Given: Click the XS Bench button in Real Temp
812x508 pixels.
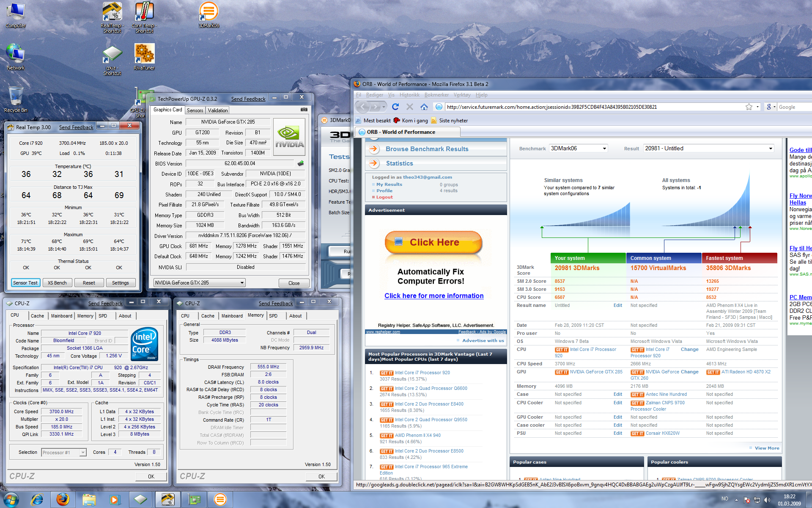Looking at the screenshot, I should pos(57,283).
